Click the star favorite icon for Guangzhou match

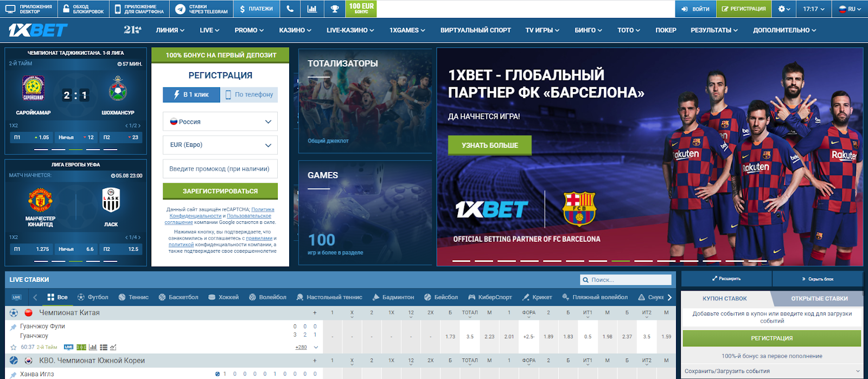coord(14,347)
